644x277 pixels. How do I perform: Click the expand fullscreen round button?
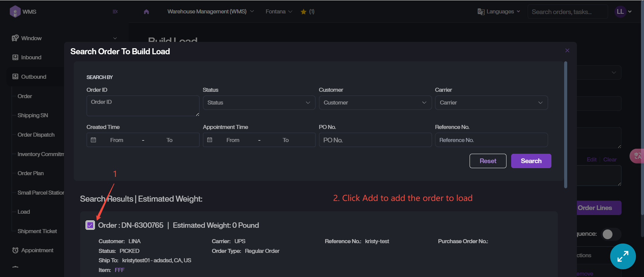click(623, 256)
